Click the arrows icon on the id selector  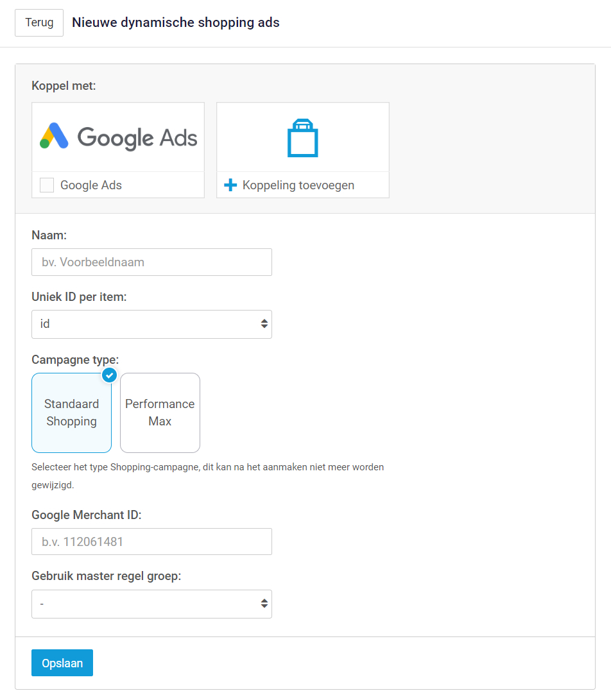click(x=264, y=324)
